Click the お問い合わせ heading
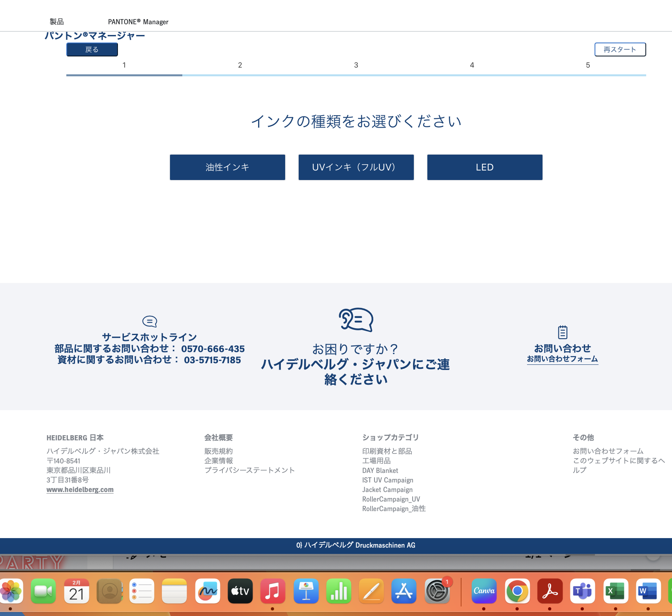Screen dimensions: 672x616 coord(562,349)
